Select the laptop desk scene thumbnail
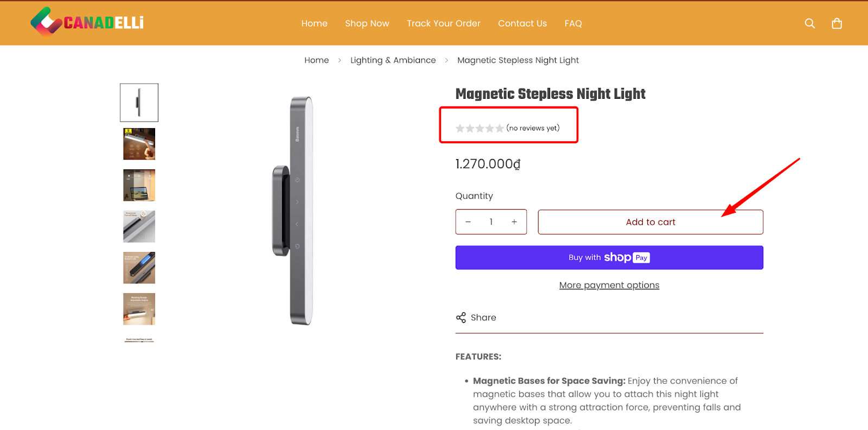 tap(139, 185)
